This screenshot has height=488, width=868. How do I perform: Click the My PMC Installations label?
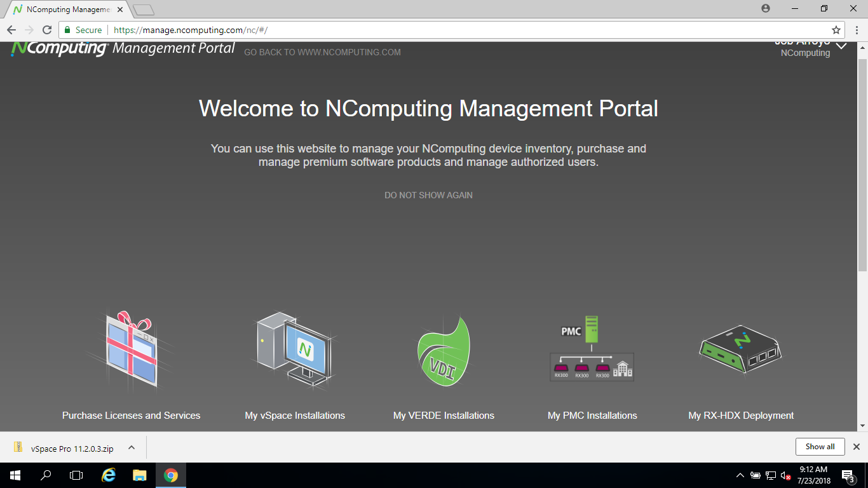(592, 416)
